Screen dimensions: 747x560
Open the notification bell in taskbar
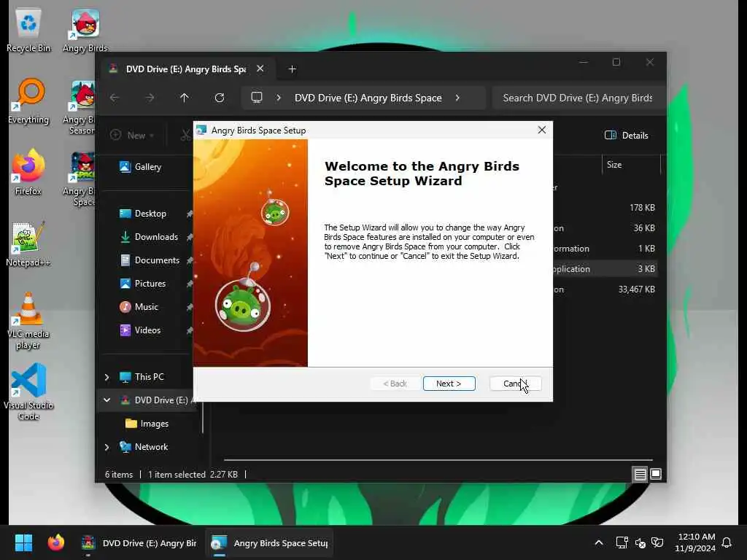tap(727, 542)
